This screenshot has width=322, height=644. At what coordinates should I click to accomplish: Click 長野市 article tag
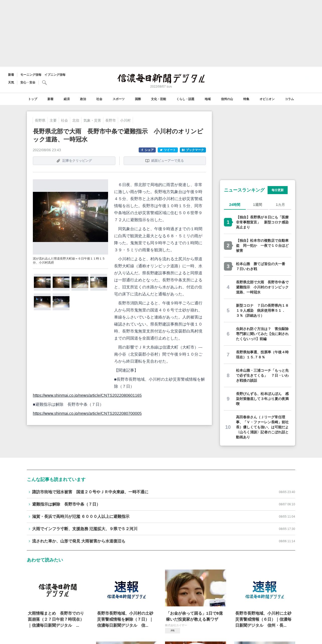(111, 120)
